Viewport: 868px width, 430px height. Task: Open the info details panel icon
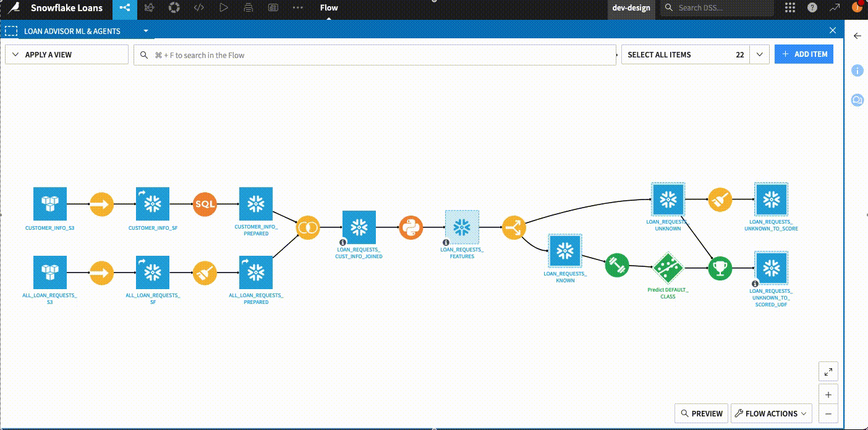pos(857,70)
